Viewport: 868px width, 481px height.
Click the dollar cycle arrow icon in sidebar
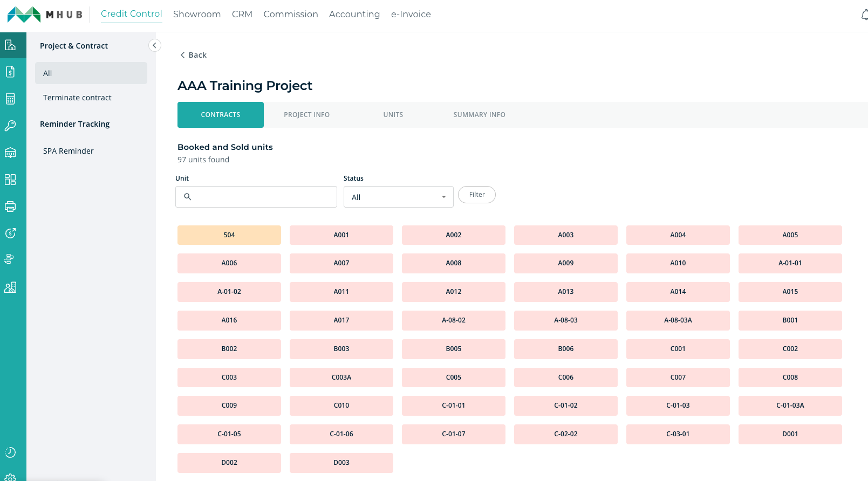pos(10,233)
